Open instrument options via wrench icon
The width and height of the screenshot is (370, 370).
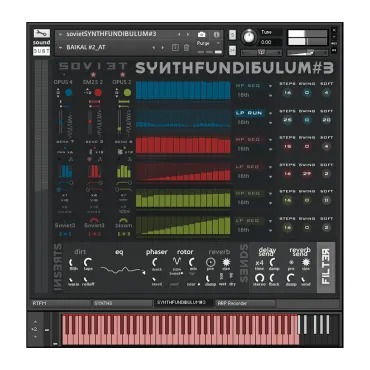tap(42, 33)
